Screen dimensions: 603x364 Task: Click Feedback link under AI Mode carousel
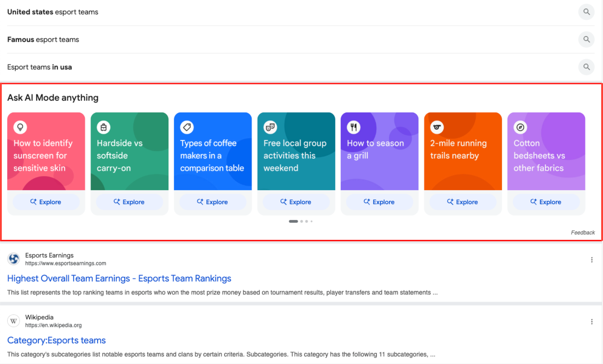pos(582,233)
